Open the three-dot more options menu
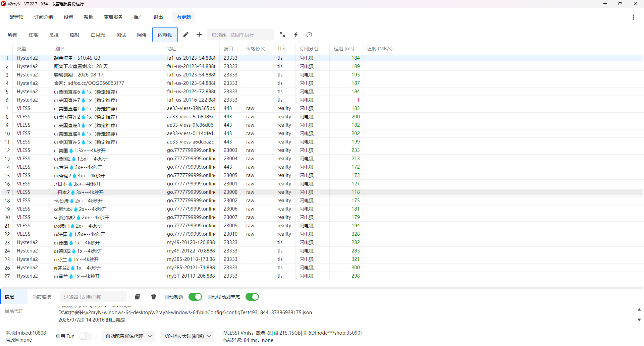The width and height of the screenshot is (644, 346). pyautogui.click(x=633, y=17)
